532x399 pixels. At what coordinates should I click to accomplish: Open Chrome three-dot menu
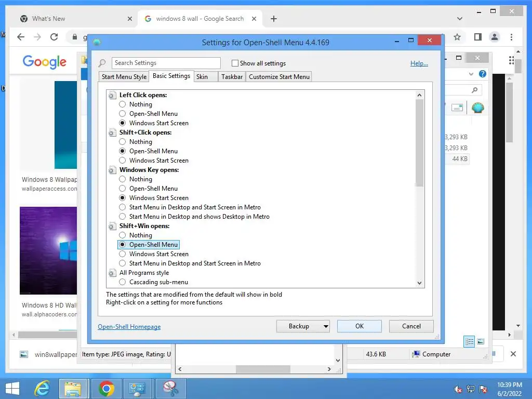pos(511,37)
